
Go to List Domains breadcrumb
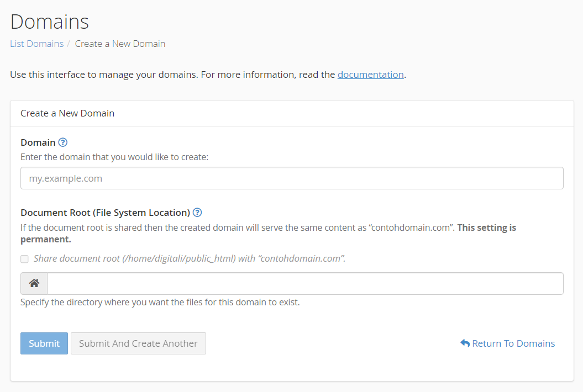(37, 44)
